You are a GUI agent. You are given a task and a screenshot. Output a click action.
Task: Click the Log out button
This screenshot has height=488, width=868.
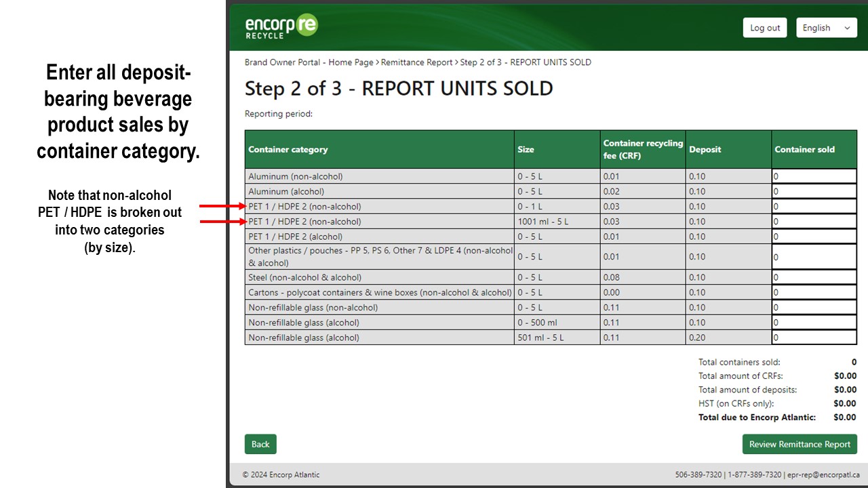pos(764,28)
